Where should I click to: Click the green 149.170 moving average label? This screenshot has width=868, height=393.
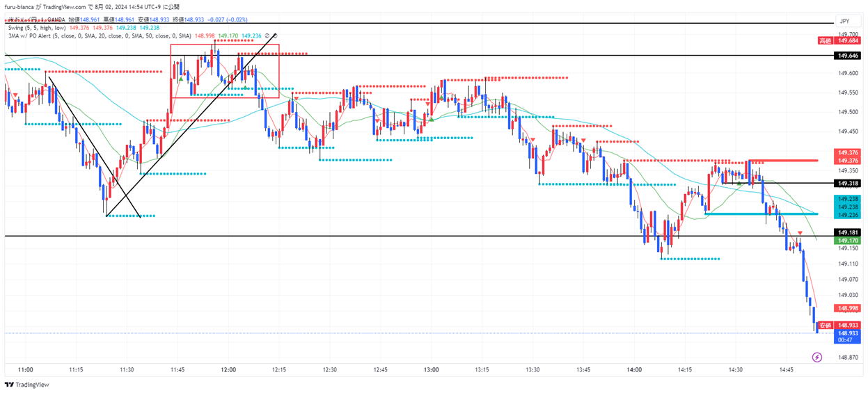[847, 240]
